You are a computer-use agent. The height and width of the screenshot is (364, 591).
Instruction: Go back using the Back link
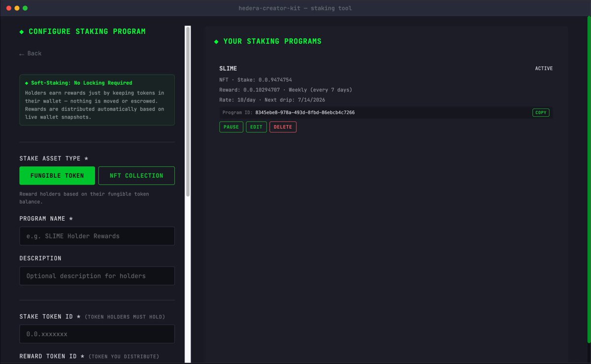click(x=31, y=53)
